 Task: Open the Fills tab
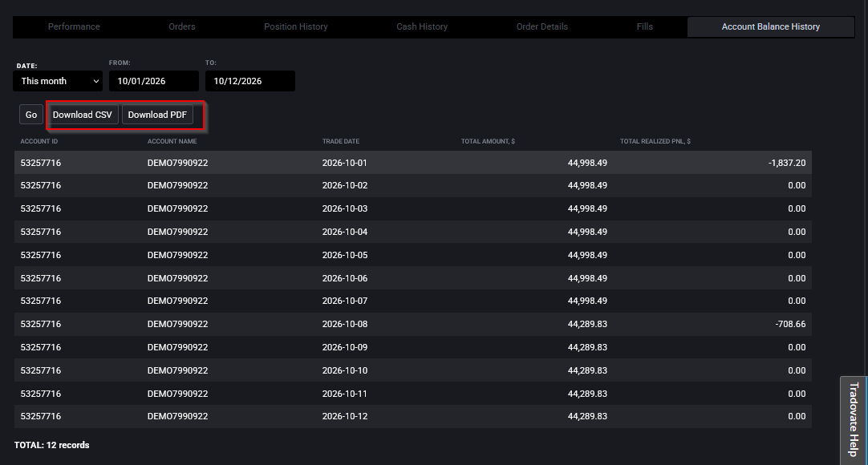(x=644, y=26)
